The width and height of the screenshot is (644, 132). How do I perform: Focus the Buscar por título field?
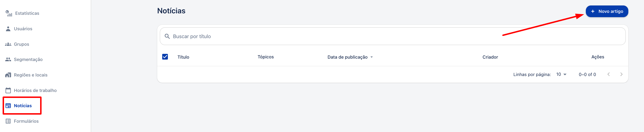(393, 36)
